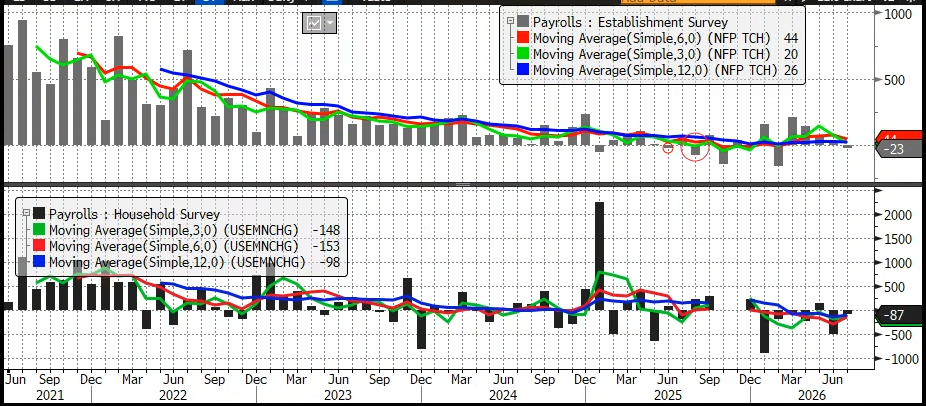926x406 pixels.
Task: Click the legend value -98
Action: point(331,262)
